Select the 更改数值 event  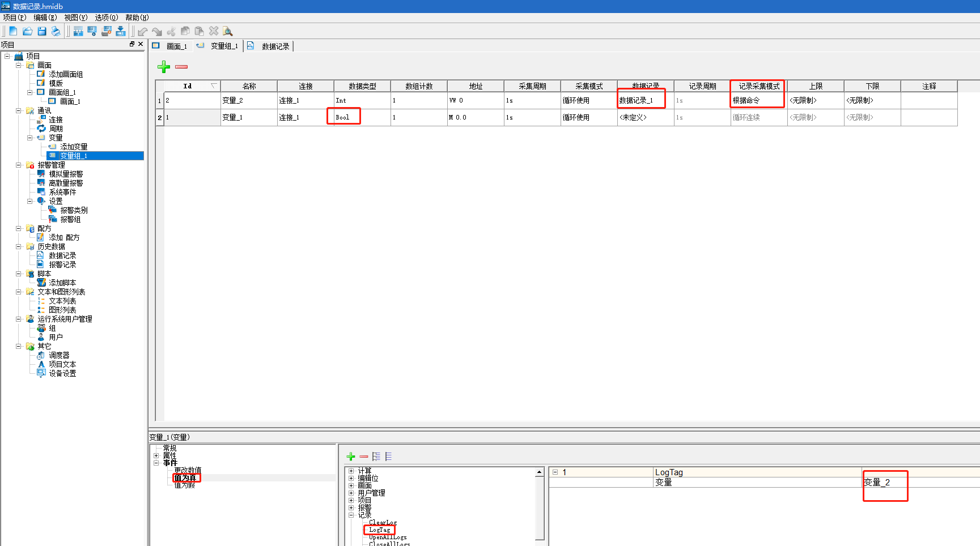point(188,471)
